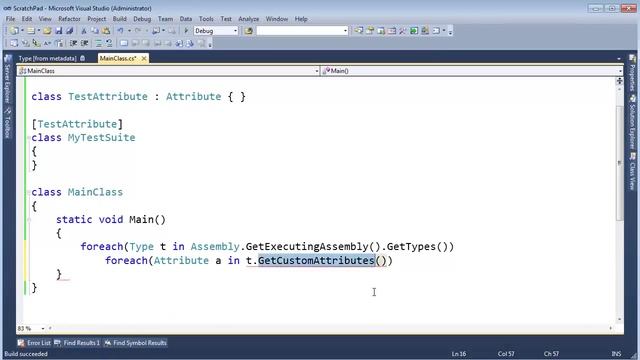Image resolution: width=640 pixels, height=360 pixels.
Task: Switch to Type [from metadata] tab
Action: tap(51, 58)
